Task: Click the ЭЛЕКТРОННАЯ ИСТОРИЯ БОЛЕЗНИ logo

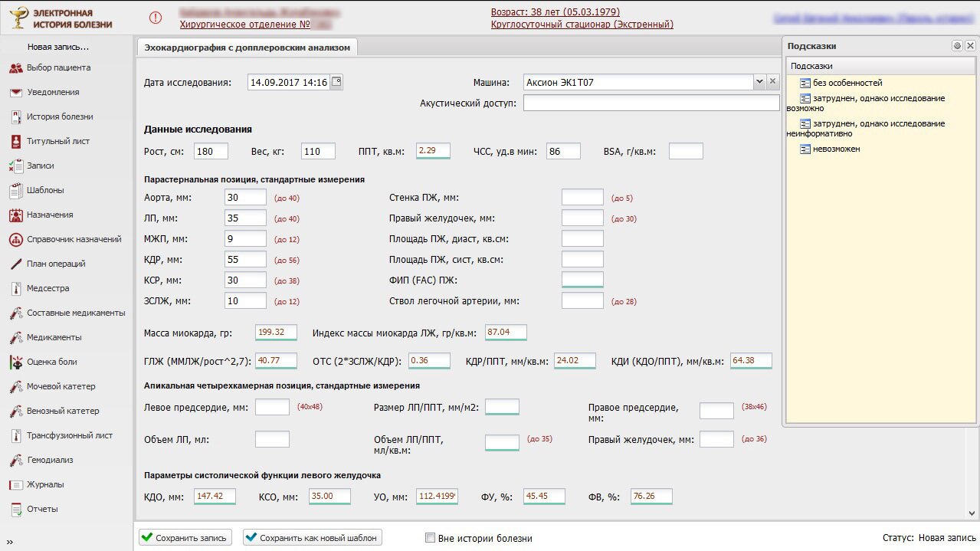Action: coord(60,18)
